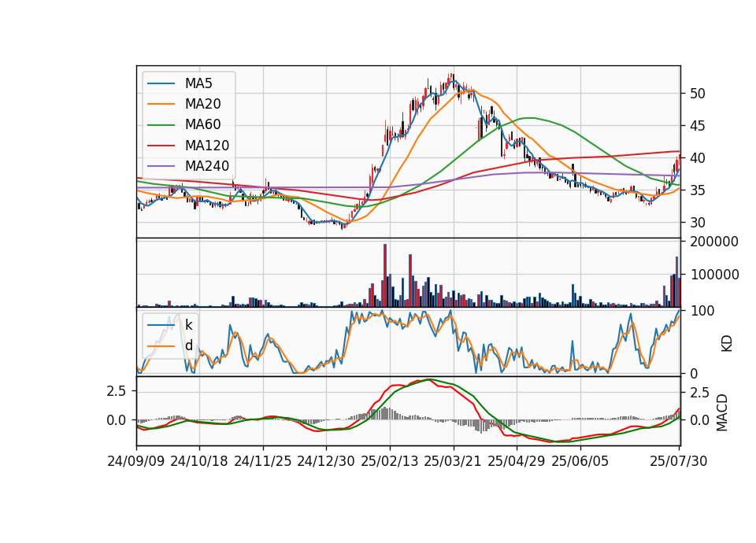756x543 pixels.
Task: Click the KD axis label
Action: click(727, 344)
